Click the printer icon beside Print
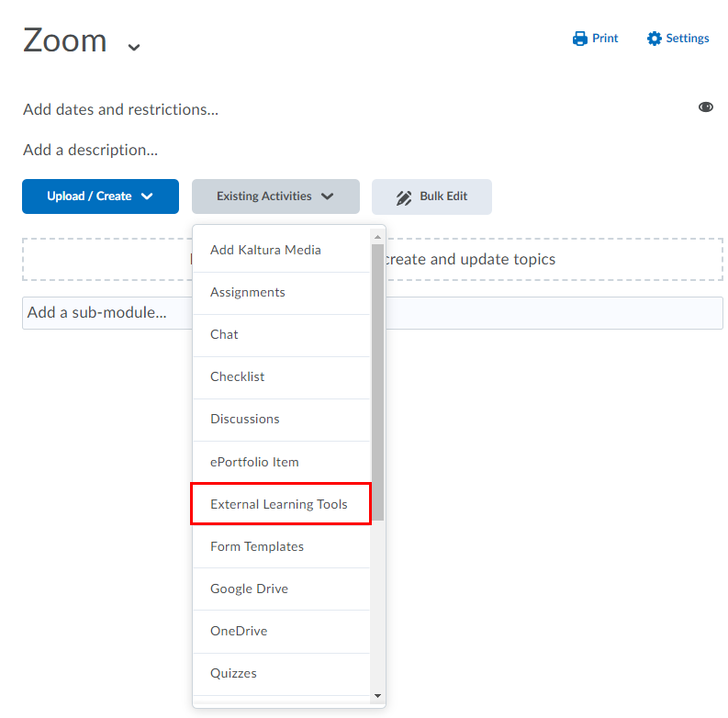The image size is (728, 718). point(579,39)
